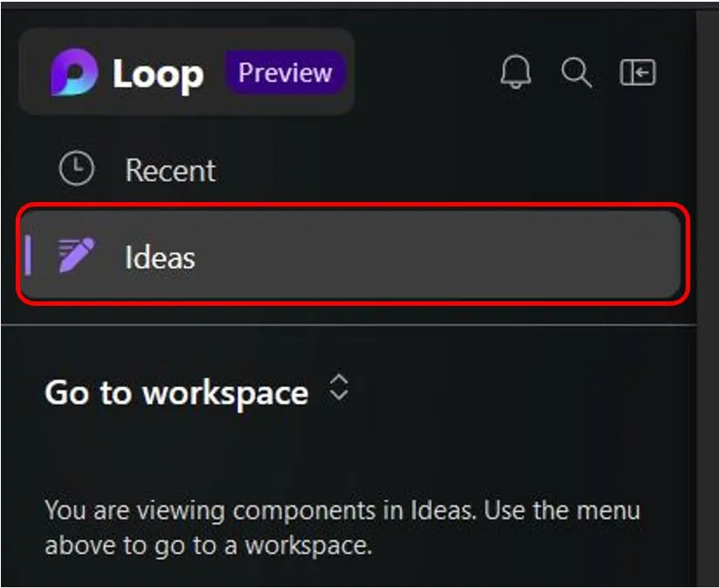Click the Preview badge beside Loop
The height and width of the screenshot is (588, 719).
point(286,74)
